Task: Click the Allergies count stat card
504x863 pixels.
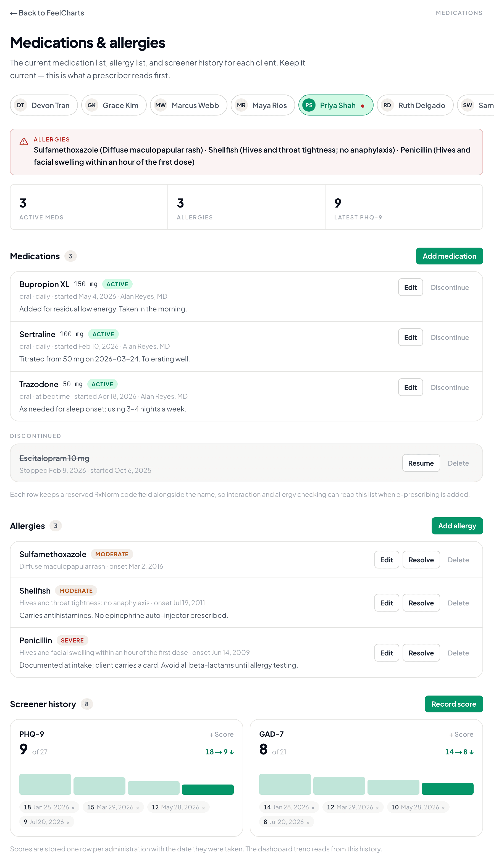Action: click(x=246, y=207)
